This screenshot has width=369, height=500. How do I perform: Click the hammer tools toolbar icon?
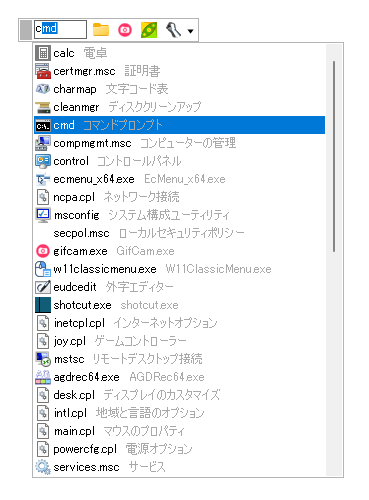(x=173, y=30)
